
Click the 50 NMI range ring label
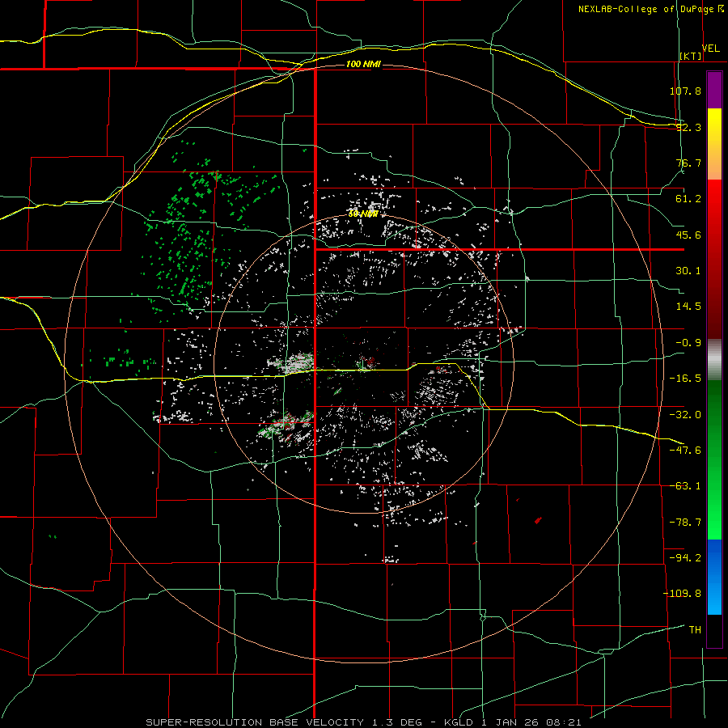click(x=363, y=214)
